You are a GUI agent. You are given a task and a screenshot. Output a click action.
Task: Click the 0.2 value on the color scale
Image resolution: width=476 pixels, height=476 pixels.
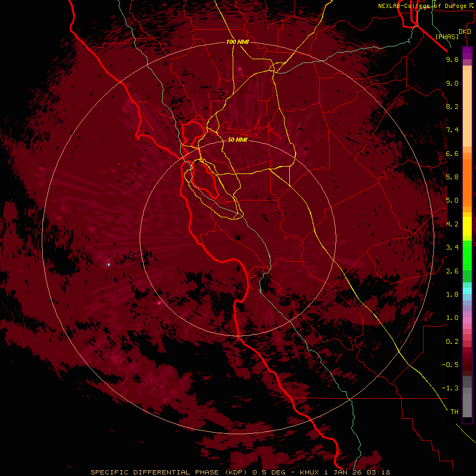pyautogui.click(x=452, y=342)
